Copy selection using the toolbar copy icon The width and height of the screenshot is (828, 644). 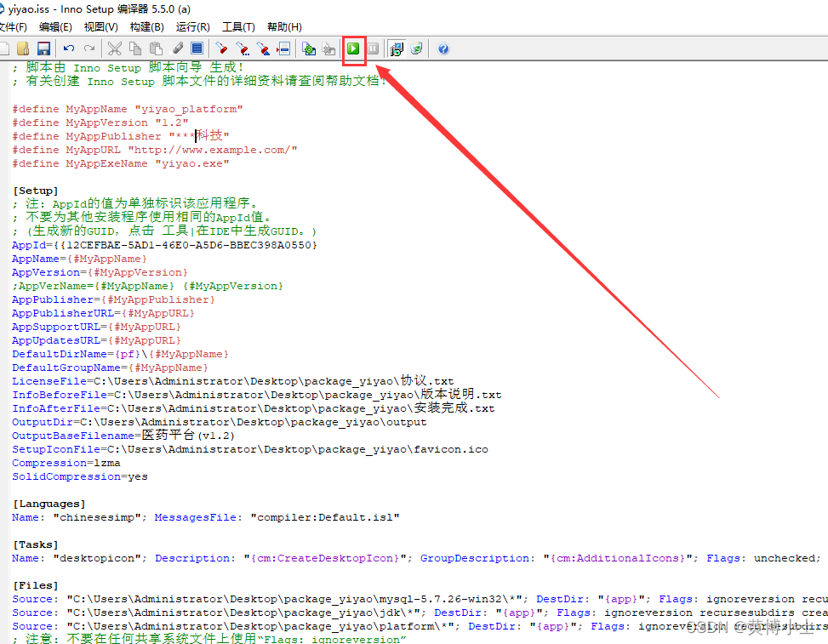click(x=135, y=48)
